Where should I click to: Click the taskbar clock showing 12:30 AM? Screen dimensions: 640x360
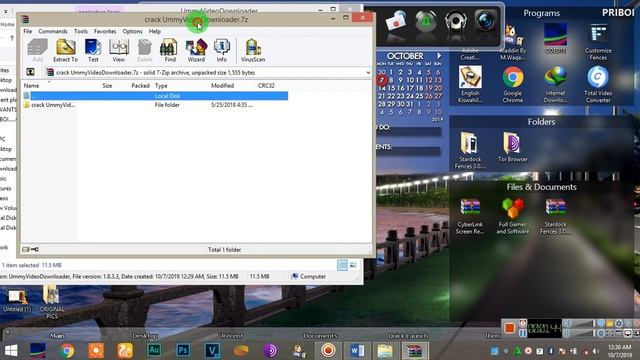[620, 351]
